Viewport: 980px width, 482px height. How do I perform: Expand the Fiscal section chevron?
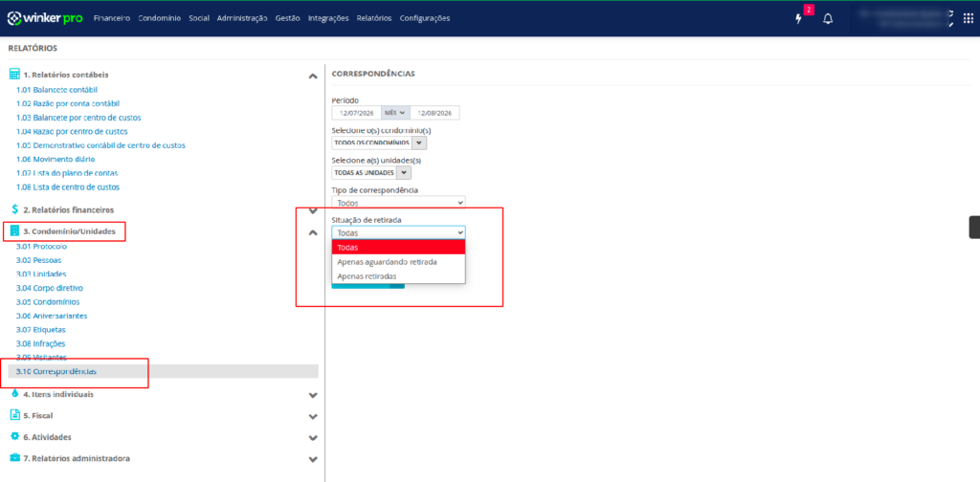click(313, 416)
